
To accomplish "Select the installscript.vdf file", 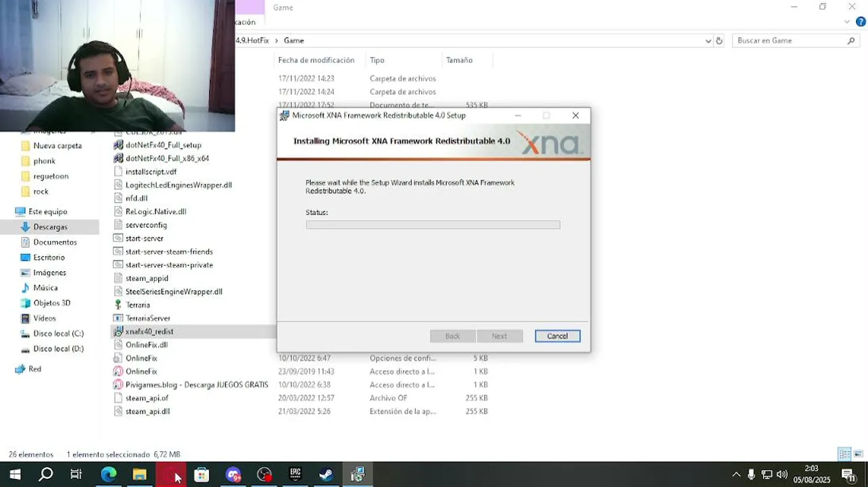I will coord(151,172).
